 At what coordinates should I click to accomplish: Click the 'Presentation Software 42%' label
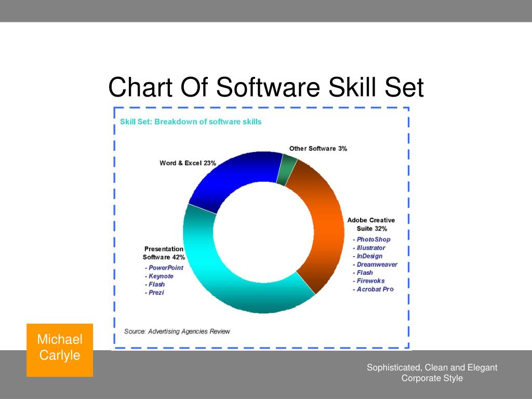coord(164,253)
